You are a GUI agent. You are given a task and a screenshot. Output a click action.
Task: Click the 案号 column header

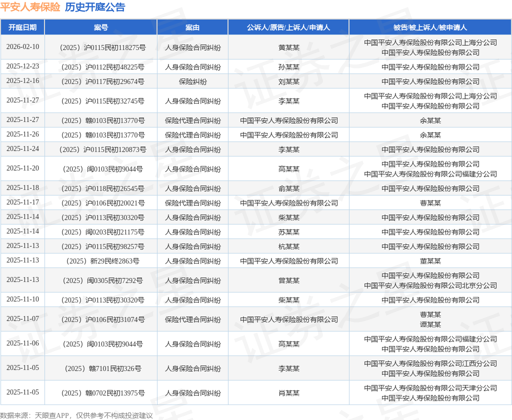pos(101,27)
